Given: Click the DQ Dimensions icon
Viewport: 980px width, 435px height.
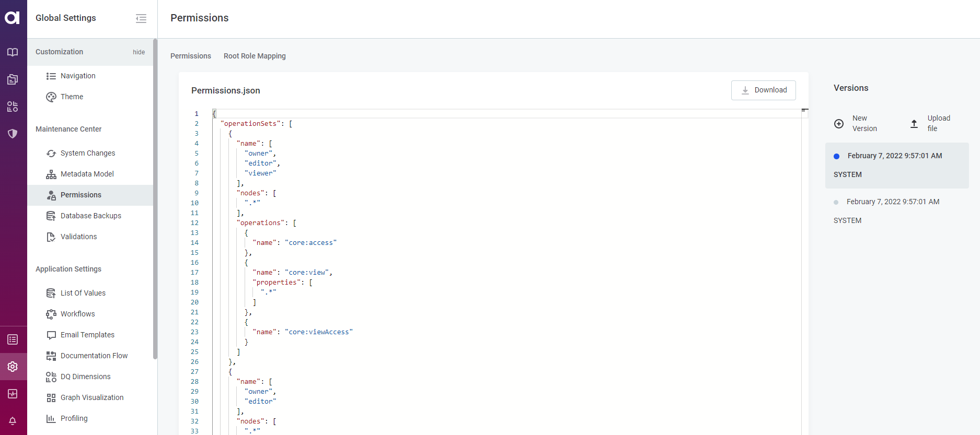Looking at the screenshot, I should click(51, 377).
